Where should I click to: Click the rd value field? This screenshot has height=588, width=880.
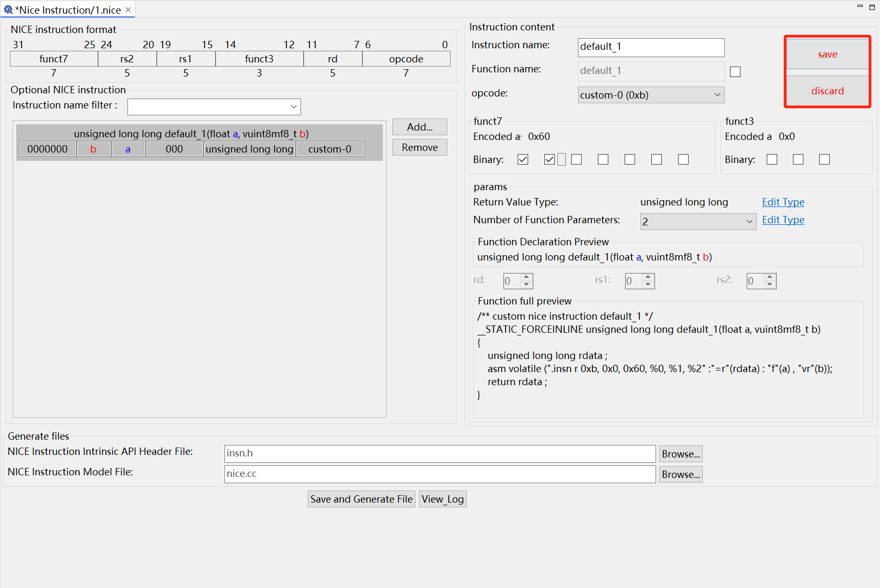coord(512,281)
